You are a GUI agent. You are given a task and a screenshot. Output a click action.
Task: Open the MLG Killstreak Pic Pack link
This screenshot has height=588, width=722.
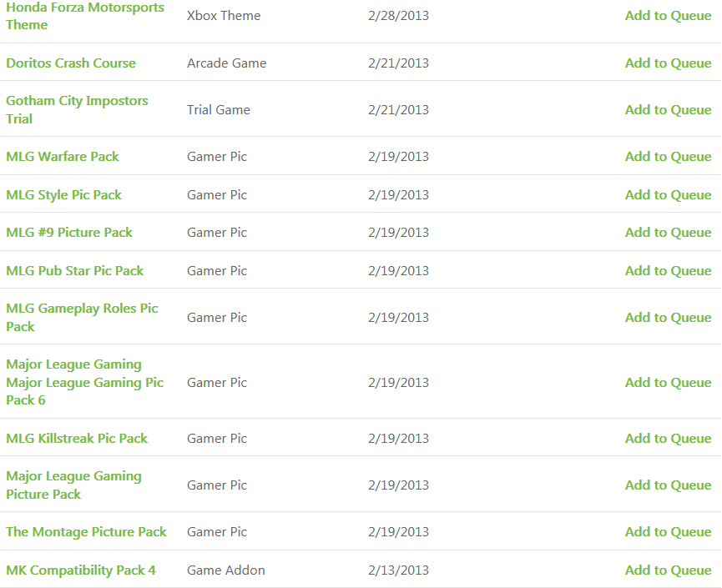click(x=77, y=439)
